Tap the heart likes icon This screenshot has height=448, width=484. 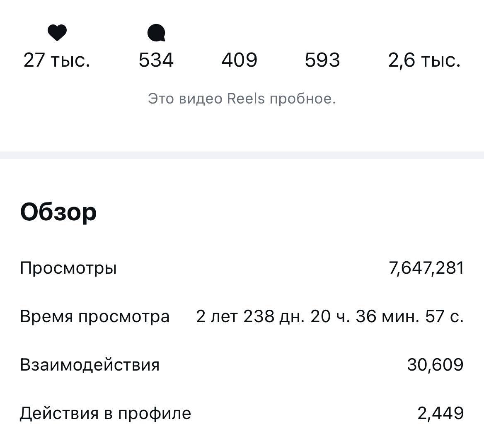click(57, 33)
